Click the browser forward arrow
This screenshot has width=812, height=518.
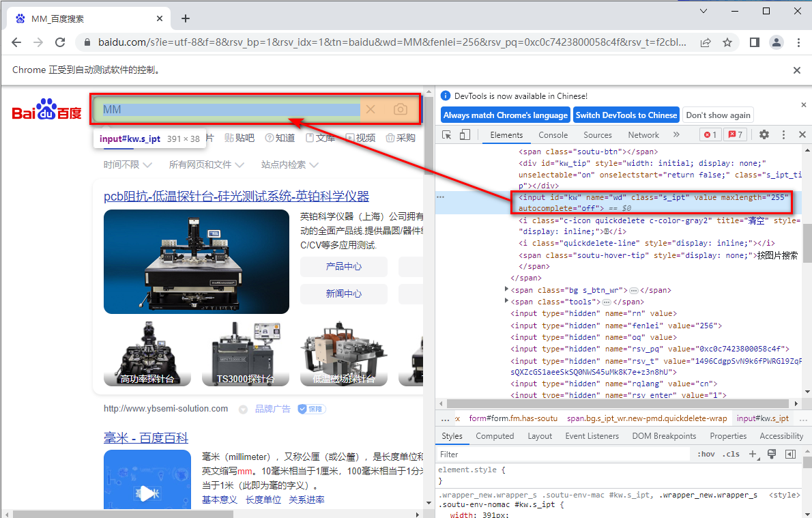[38, 42]
